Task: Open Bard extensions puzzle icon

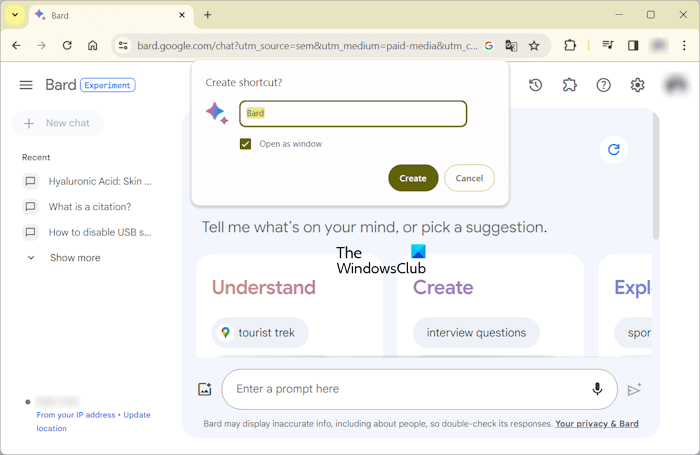Action: [570, 85]
